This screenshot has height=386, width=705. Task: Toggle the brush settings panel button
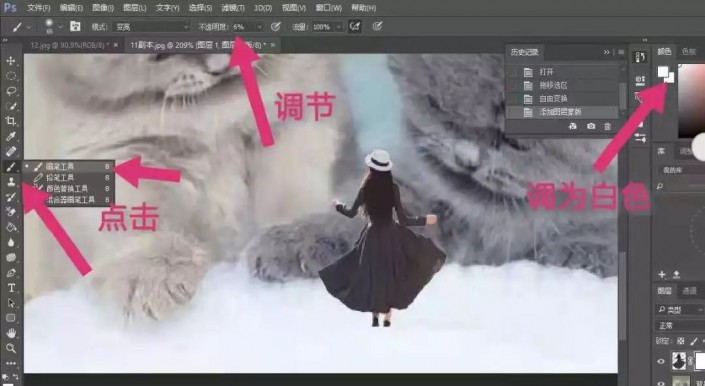coord(75,27)
